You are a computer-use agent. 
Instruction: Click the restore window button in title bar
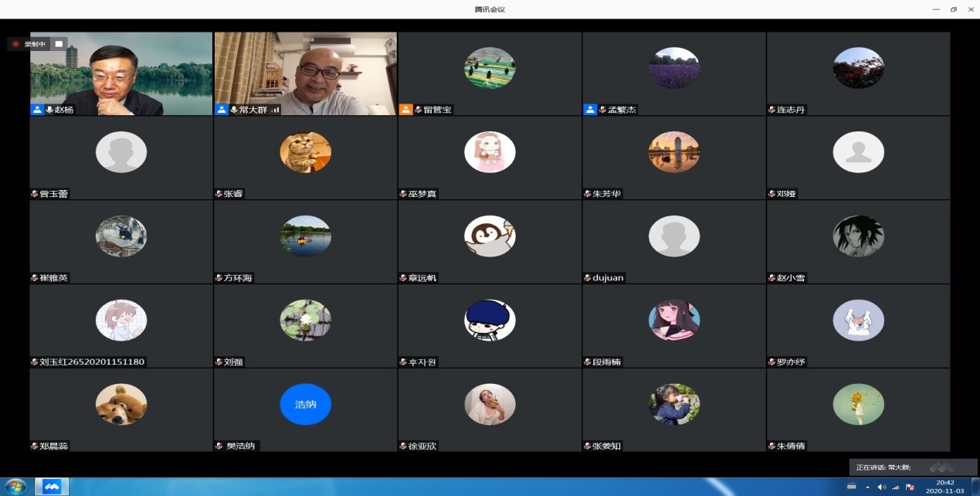(x=953, y=9)
